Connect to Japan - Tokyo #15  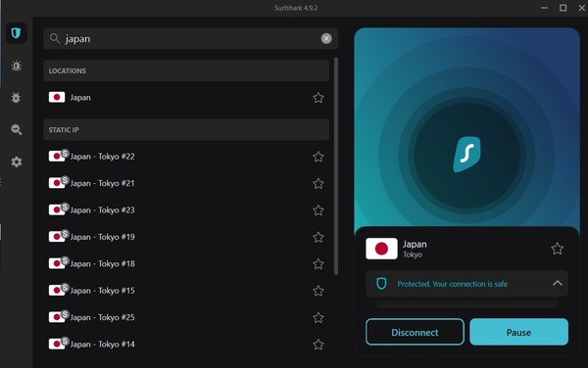coord(186,291)
